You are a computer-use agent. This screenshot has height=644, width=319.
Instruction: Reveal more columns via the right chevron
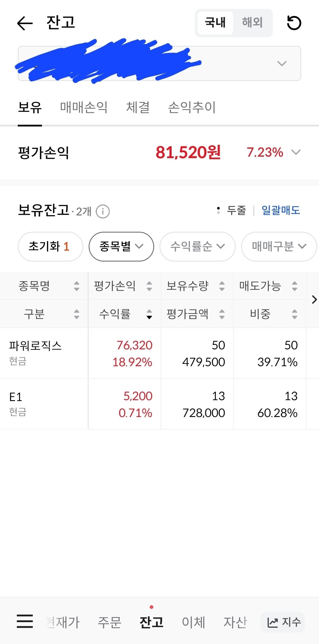click(x=314, y=300)
